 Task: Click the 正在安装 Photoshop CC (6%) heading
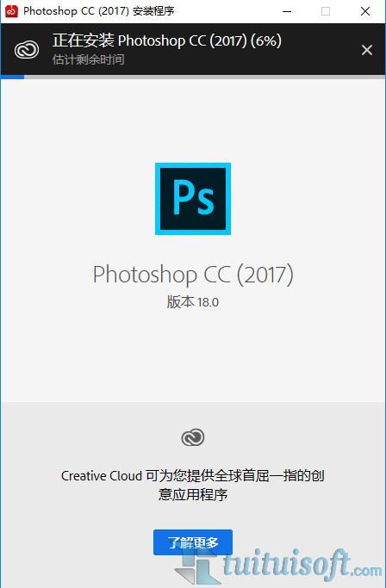click(167, 40)
